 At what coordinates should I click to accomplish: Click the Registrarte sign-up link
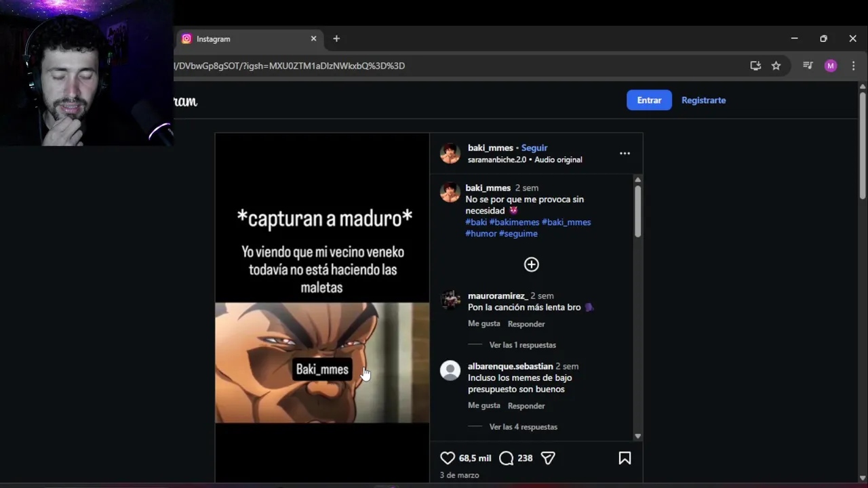tap(703, 100)
